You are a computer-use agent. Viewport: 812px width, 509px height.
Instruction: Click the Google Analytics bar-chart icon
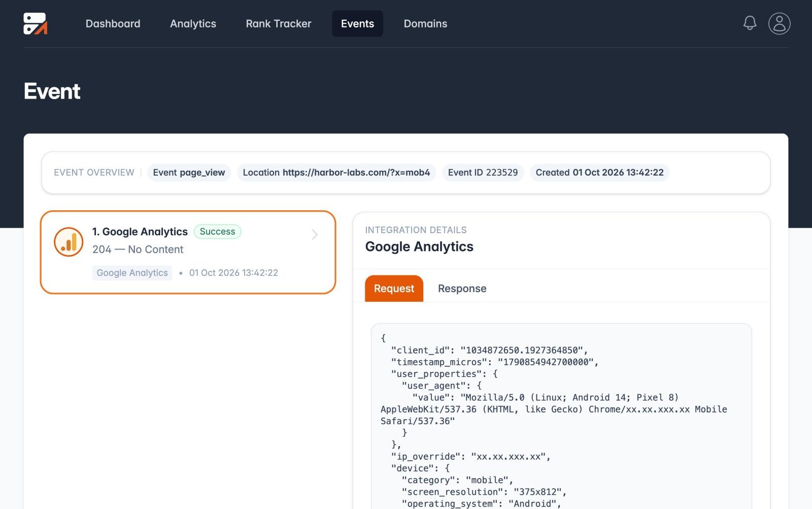[x=69, y=242]
